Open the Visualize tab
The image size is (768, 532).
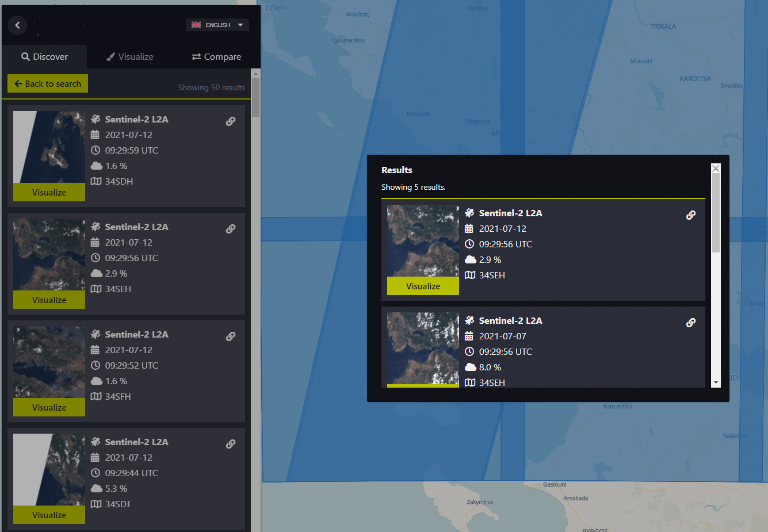click(130, 57)
